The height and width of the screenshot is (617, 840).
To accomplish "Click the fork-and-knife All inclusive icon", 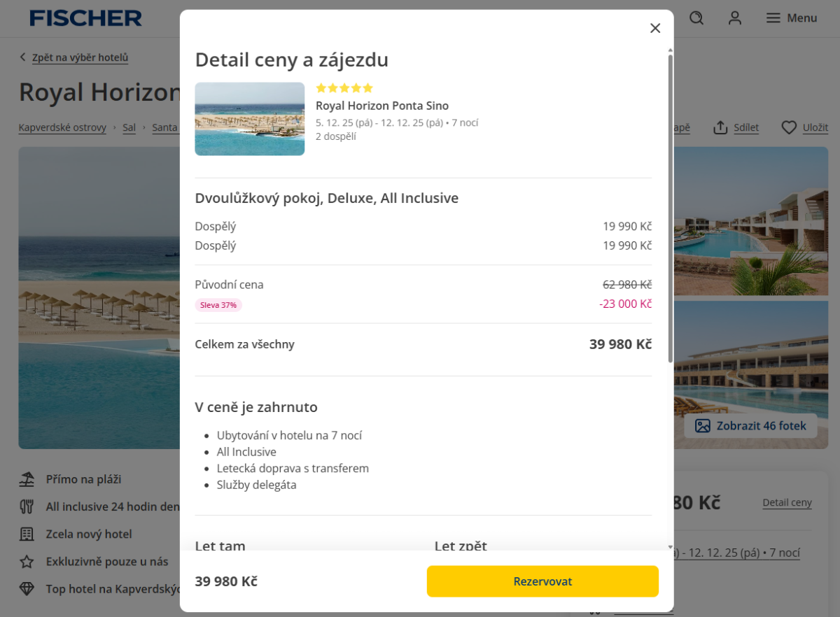I will [27, 506].
